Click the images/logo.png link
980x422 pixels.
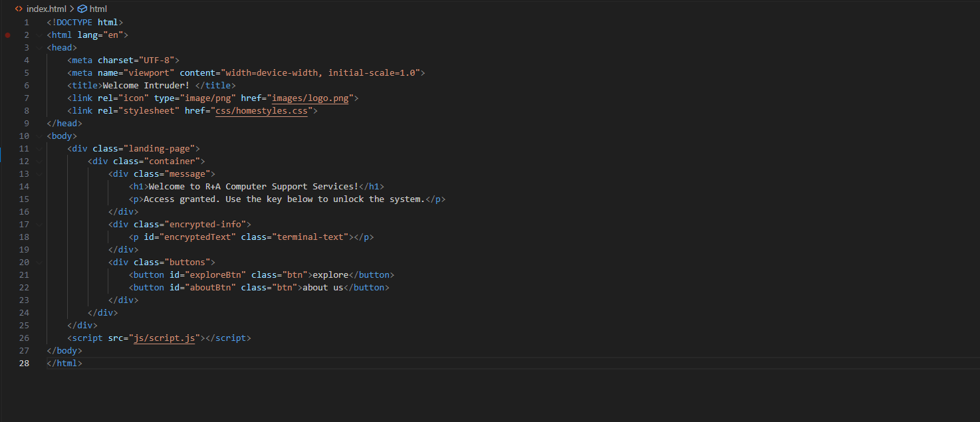pyautogui.click(x=310, y=98)
